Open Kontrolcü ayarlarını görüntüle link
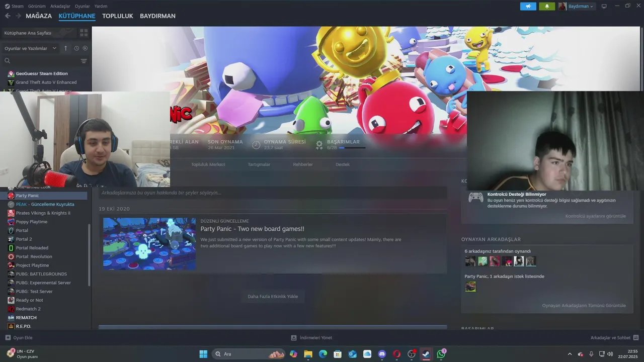This screenshot has height=362, width=644. [596, 216]
